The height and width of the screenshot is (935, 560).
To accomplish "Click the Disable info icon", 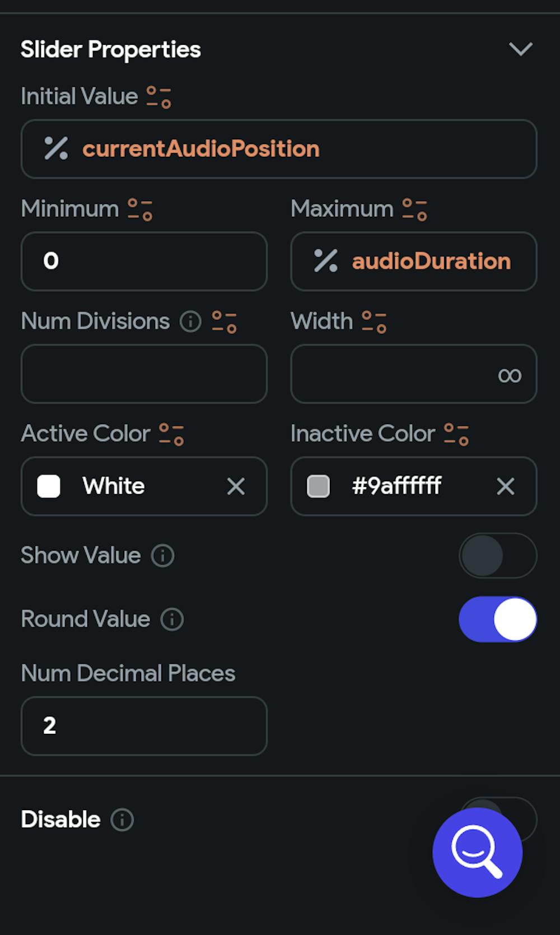I will (122, 820).
